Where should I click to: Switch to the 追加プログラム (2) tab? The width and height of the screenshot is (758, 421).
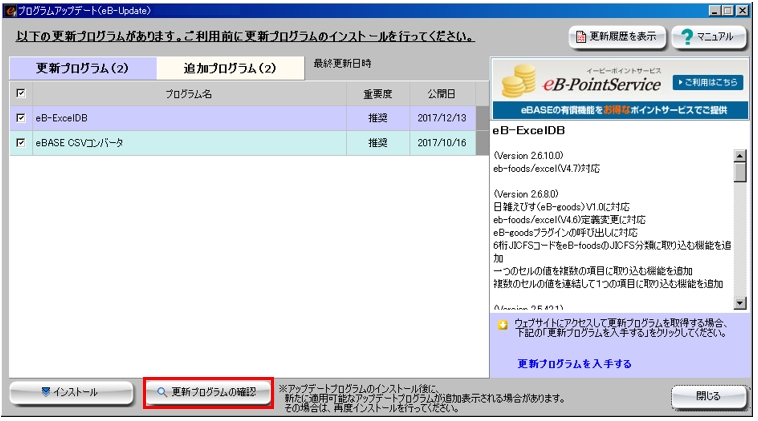pos(230,68)
